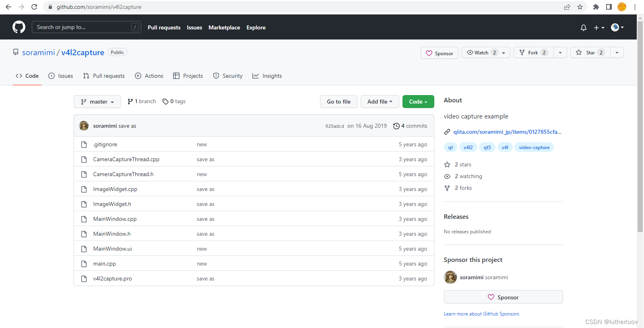This screenshot has width=644, height=328.
Task: Open MainWindow.ui file
Action: (113, 249)
